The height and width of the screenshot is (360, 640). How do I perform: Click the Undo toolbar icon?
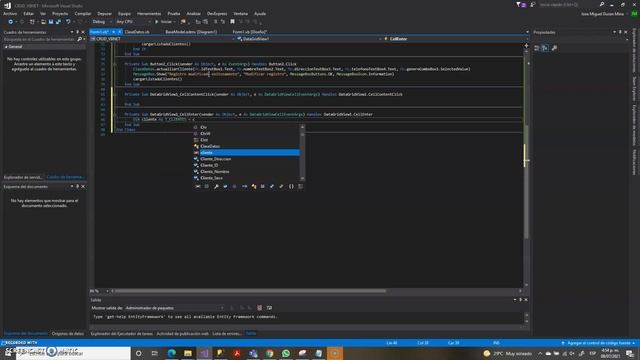coord(68,22)
